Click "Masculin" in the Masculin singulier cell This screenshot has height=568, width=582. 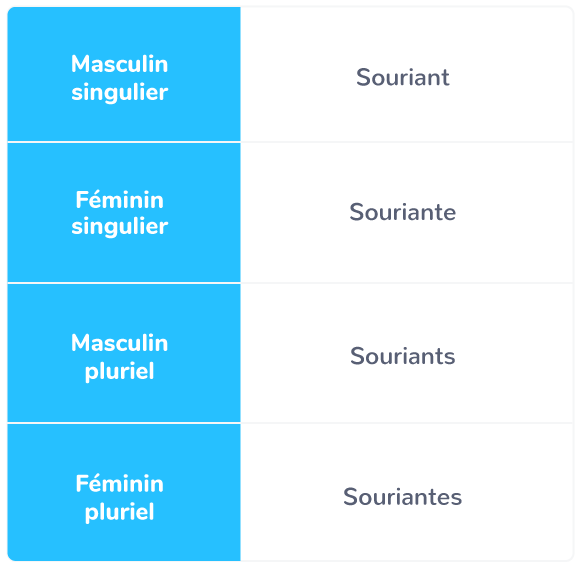[120, 64]
